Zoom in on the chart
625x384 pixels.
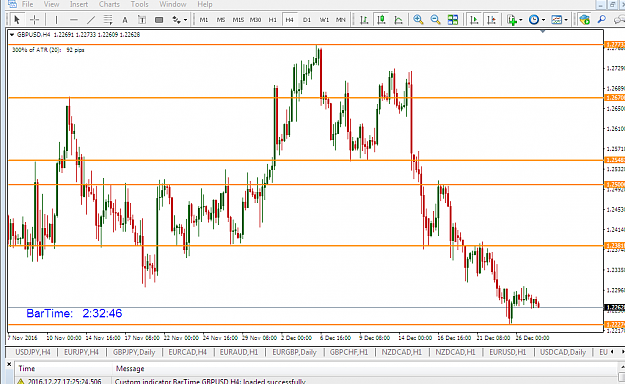tap(418, 20)
